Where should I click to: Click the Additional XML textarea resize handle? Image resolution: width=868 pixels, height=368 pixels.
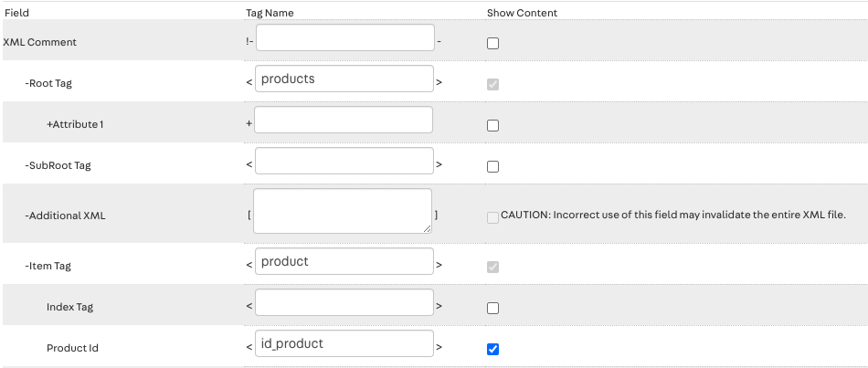427,228
